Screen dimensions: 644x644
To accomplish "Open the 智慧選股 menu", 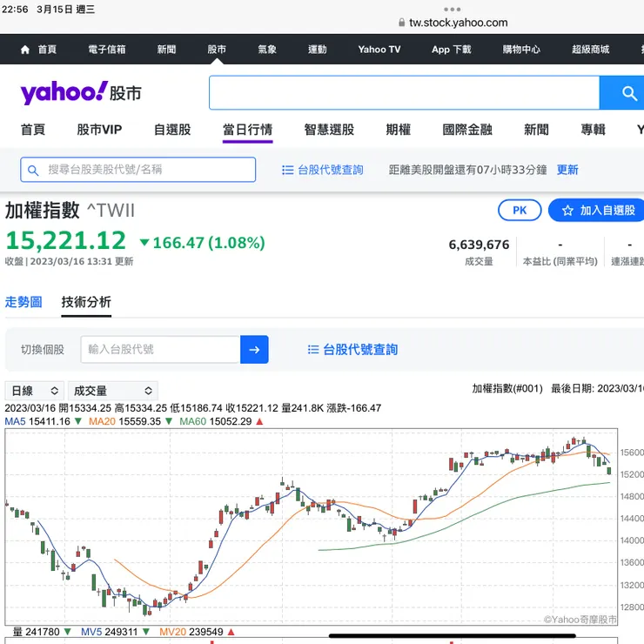I will (x=329, y=130).
